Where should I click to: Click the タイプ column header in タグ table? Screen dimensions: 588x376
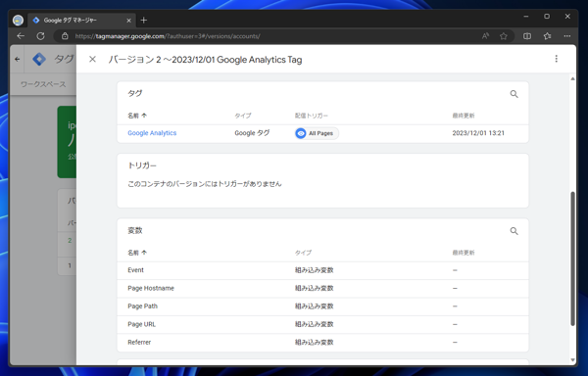243,116
